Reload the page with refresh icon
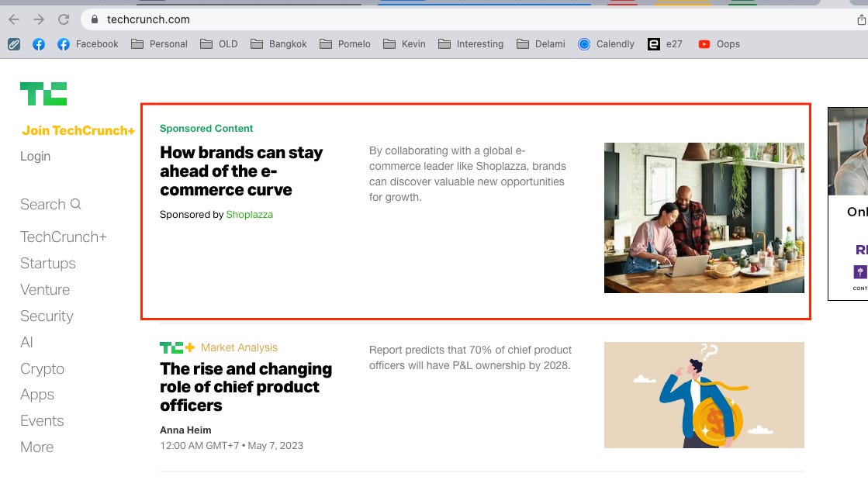This screenshot has width=868, height=480. [64, 19]
